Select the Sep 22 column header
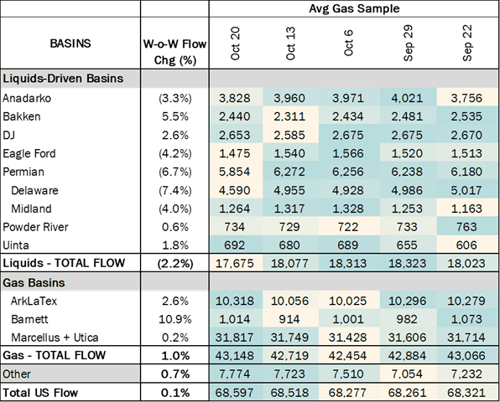 click(467, 43)
